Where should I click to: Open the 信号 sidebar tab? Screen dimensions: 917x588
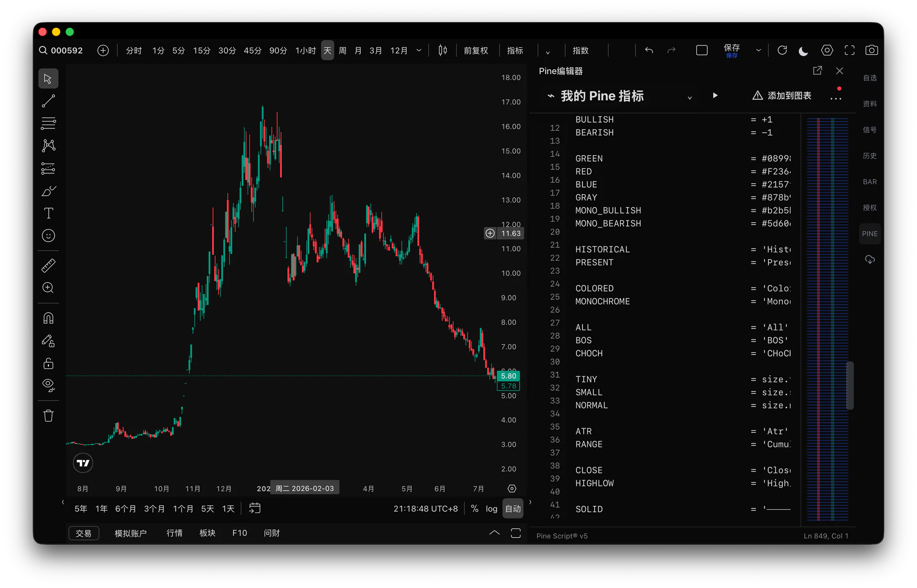click(870, 130)
